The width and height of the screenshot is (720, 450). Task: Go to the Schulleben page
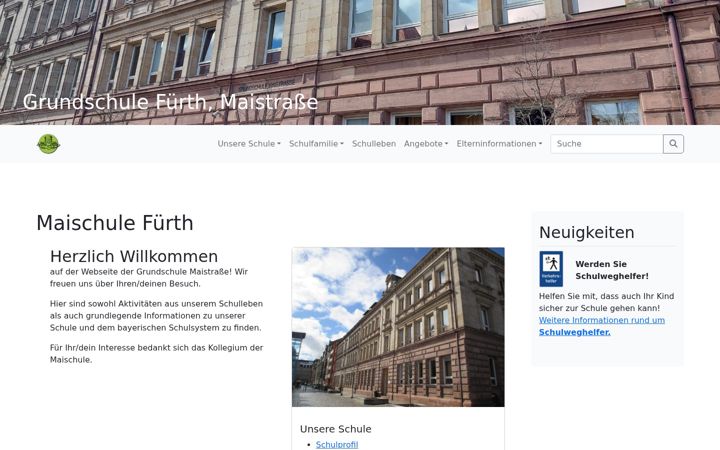(x=374, y=144)
